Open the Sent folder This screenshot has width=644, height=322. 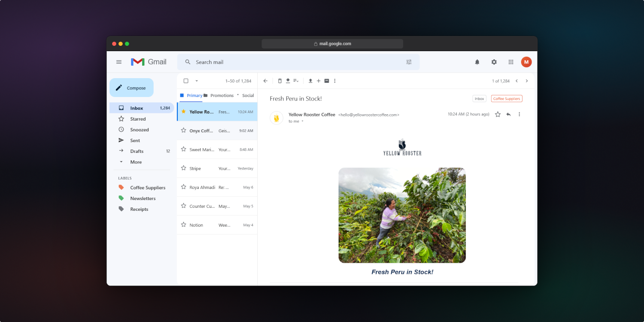(142, 140)
